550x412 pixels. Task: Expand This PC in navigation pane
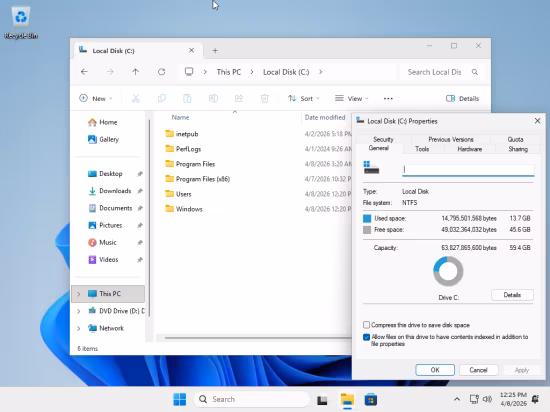[79, 294]
